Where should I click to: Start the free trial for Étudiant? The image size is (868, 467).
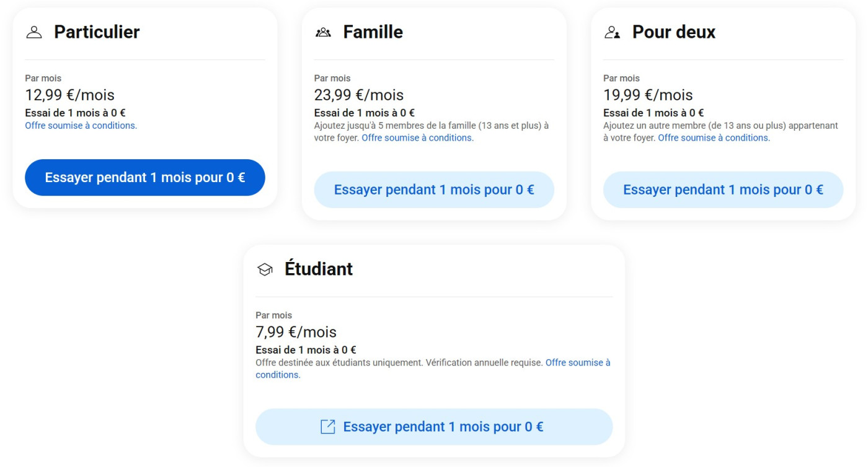pyautogui.click(x=434, y=426)
